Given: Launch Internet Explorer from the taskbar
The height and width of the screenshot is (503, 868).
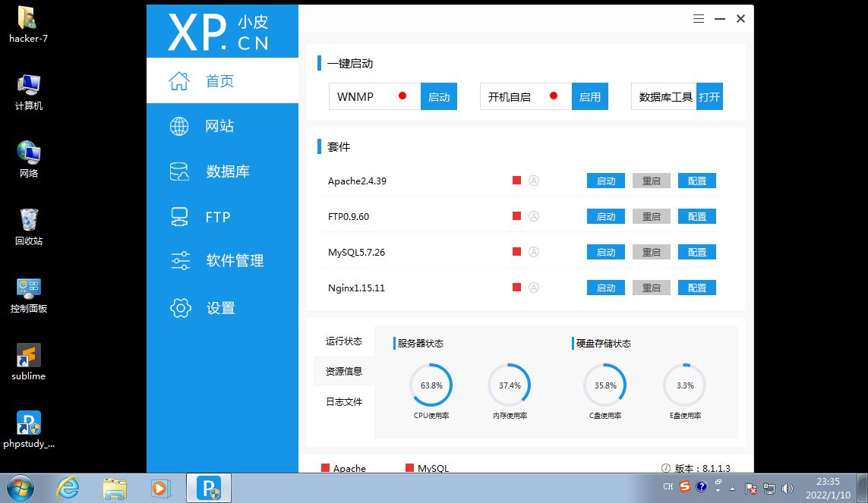Looking at the screenshot, I should pyautogui.click(x=68, y=488).
